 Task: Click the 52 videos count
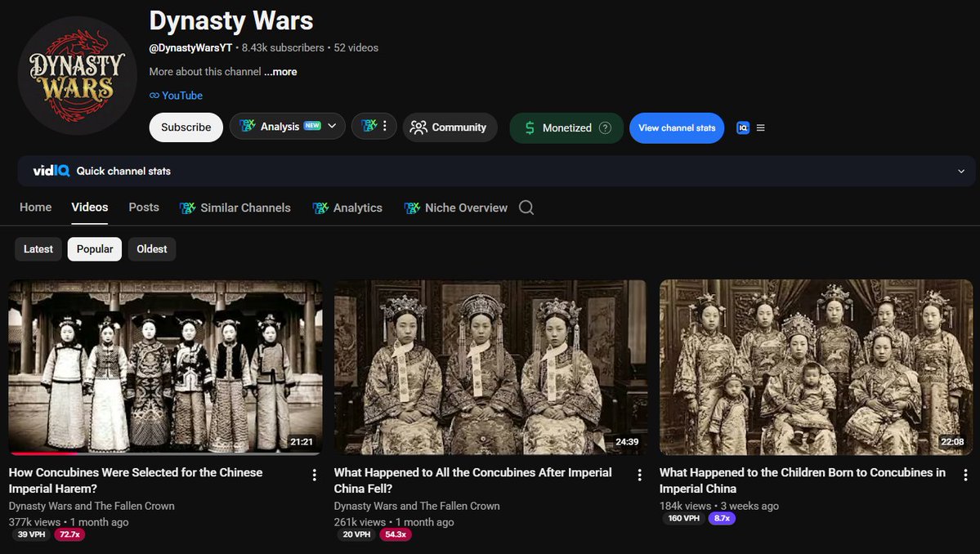coord(356,48)
